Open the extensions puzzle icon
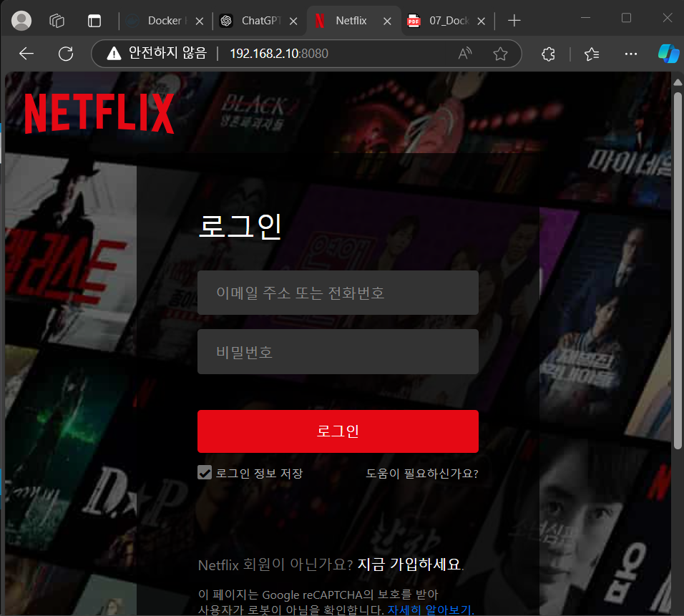The width and height of the screenshot is (684, 616). [548, 54]
